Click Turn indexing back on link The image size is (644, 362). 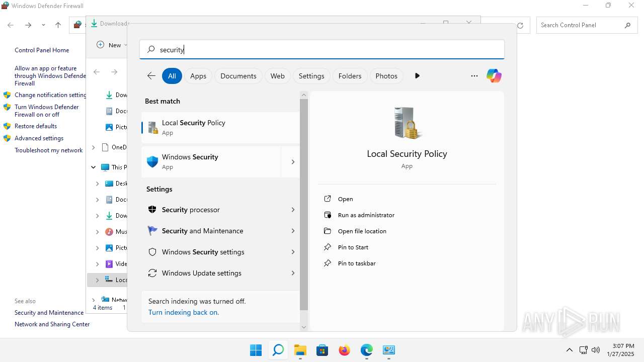coord(184,312)
